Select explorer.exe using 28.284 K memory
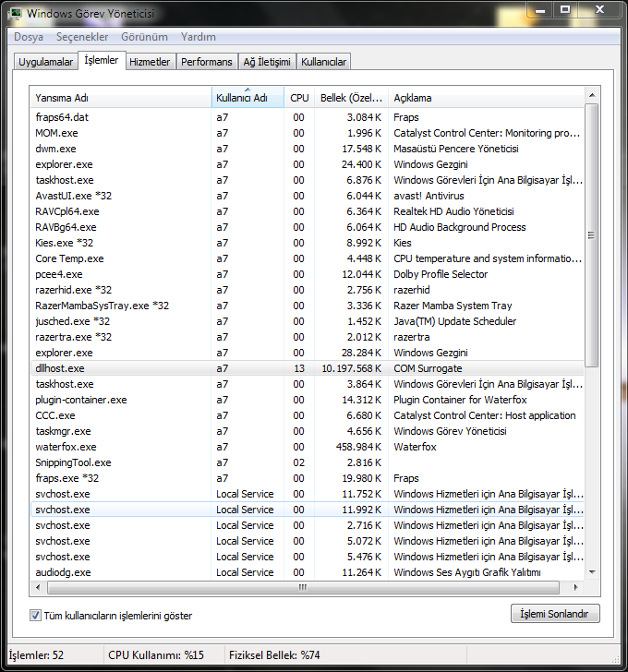 (307, 353)
